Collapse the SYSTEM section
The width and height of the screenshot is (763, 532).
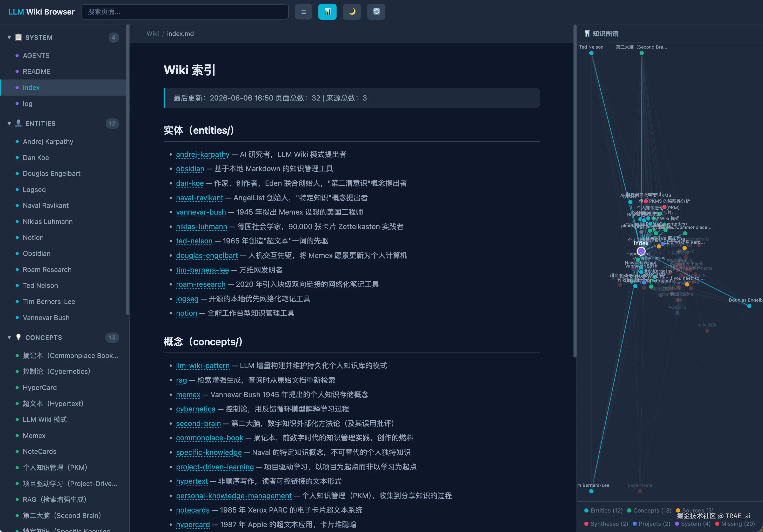pos(9,37)
